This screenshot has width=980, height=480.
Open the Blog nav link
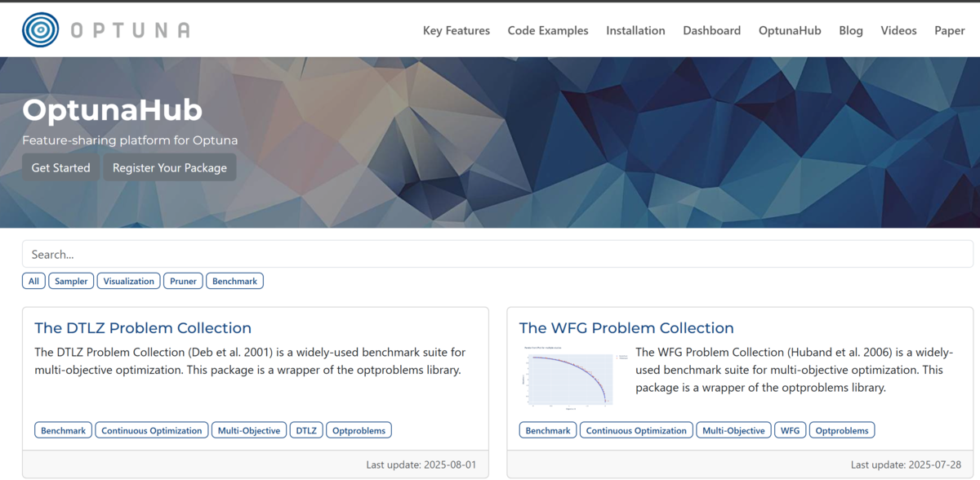click(851, 30)
